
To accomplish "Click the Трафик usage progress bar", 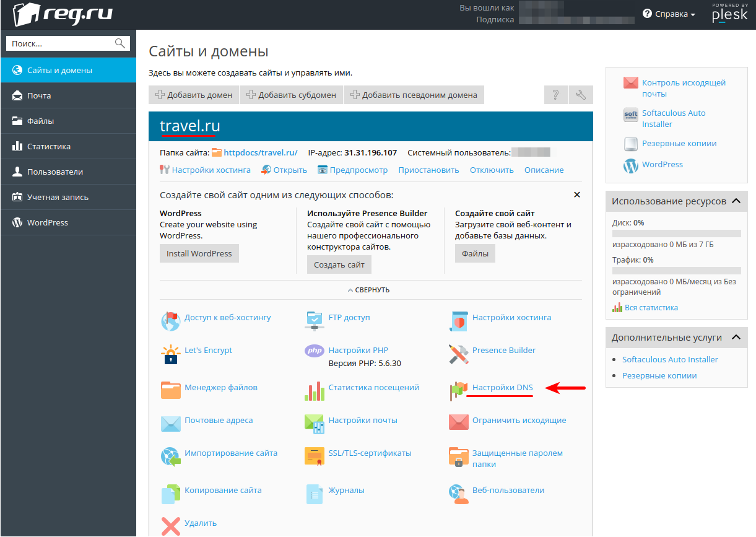I will pos(677,271).
